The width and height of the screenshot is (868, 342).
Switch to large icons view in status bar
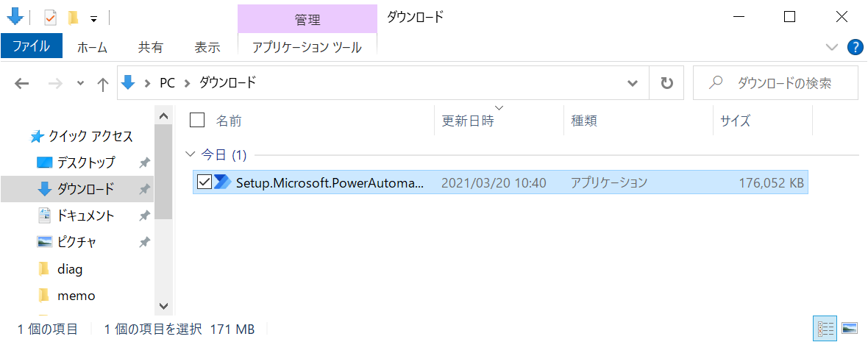point(849,328)
